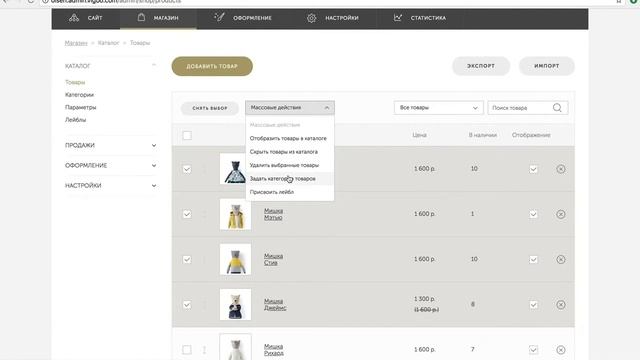The image size is (640, 360).
Task: Delete Мишка Стив with the X icon
Action: (x=561, y=259)
